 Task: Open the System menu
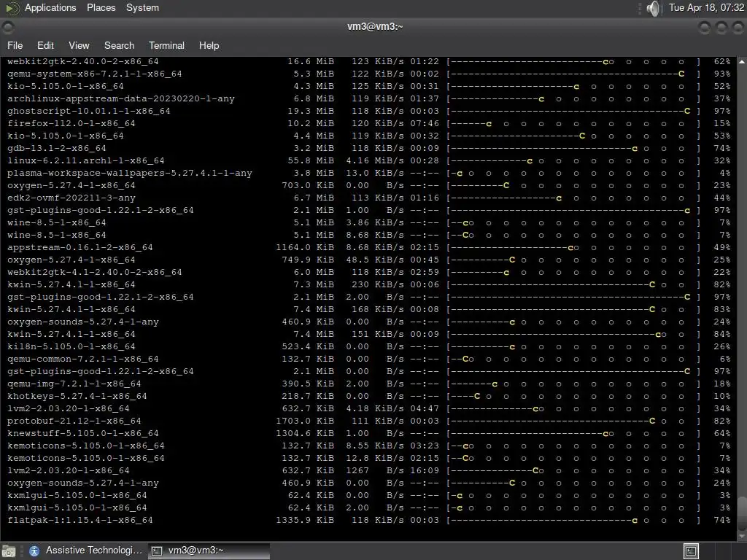point(142,7)
